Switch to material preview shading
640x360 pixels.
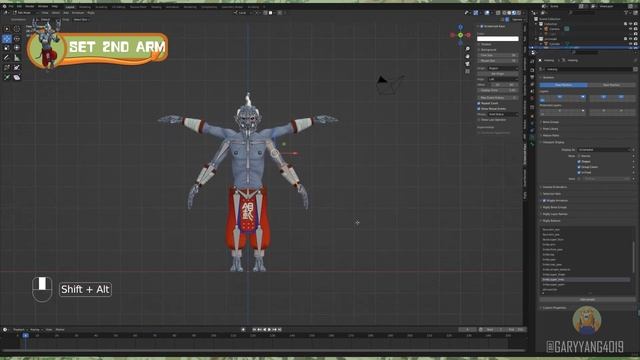click(514, 13)
